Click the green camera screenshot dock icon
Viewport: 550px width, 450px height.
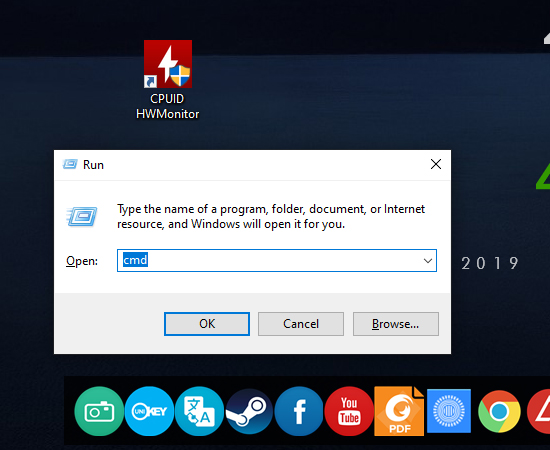[99, 411]
